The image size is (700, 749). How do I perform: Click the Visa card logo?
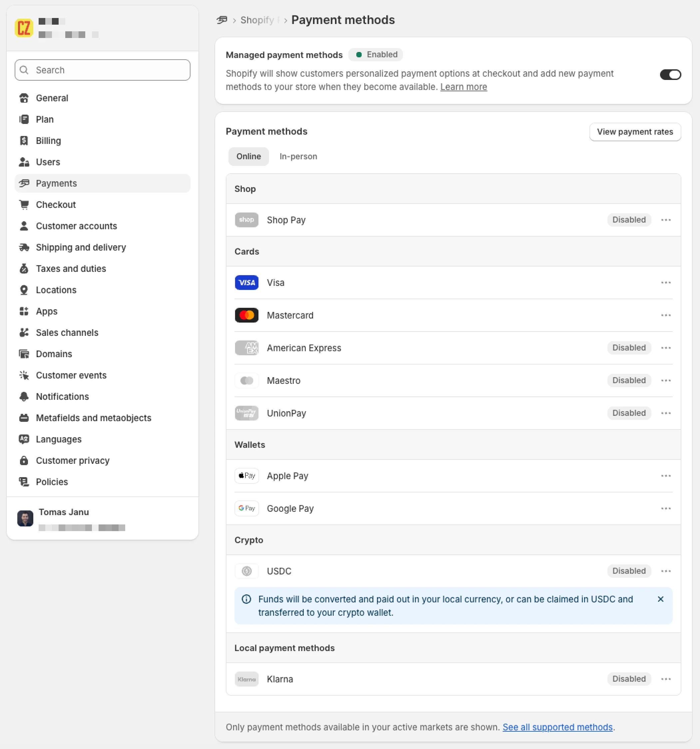(247, 283)
